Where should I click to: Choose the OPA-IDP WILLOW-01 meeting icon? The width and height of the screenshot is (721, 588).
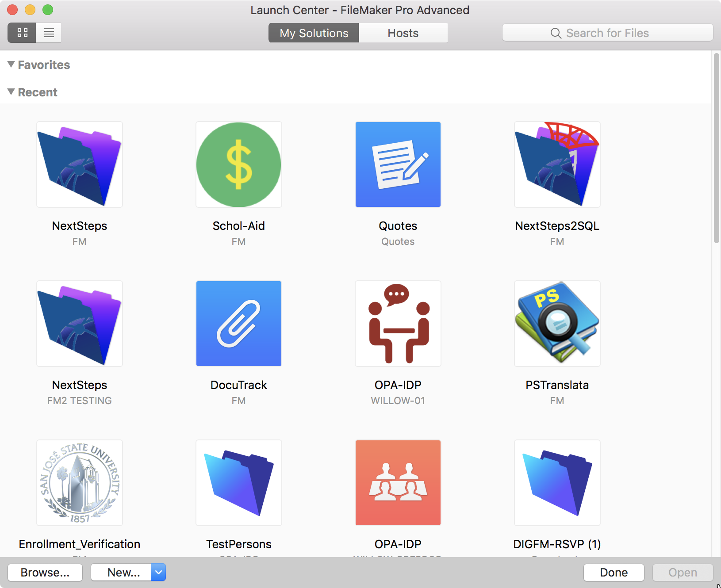(x=398, y=324)
